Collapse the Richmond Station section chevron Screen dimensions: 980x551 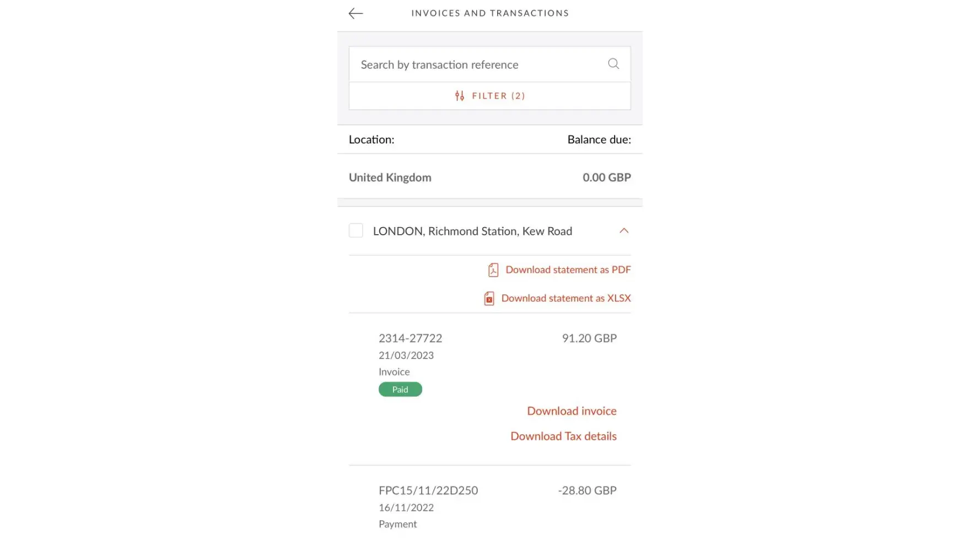point(624,231)
